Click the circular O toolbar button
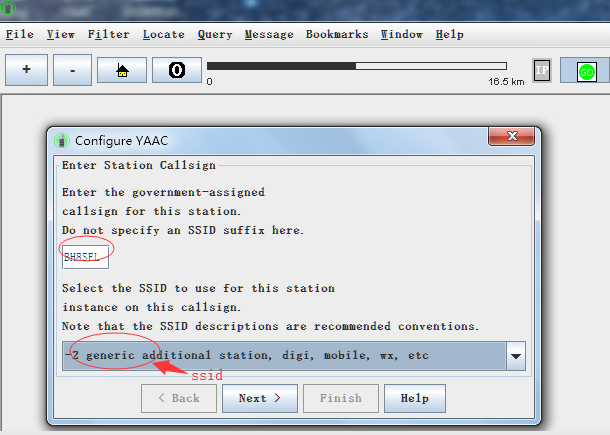Viewport: 610px width, 435px height. tap(176, 71)
